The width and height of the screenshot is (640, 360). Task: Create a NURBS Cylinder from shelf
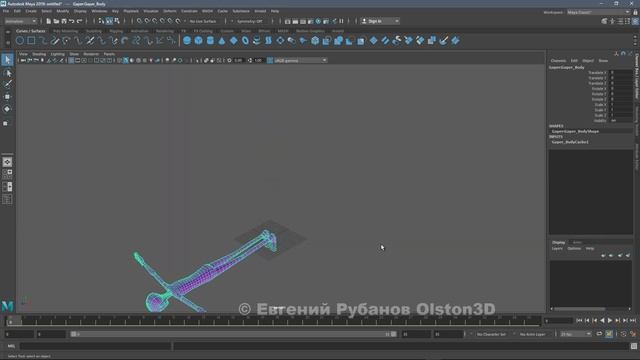[210, 40]
